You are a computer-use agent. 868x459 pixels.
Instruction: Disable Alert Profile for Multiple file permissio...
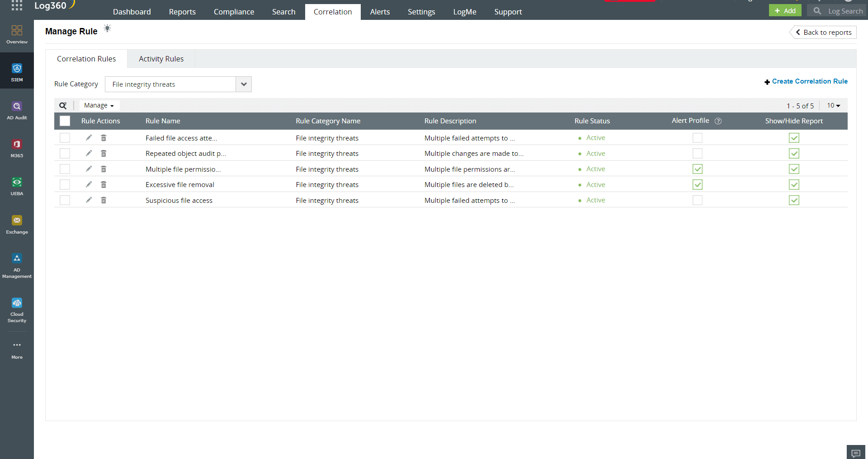[698, 169]
